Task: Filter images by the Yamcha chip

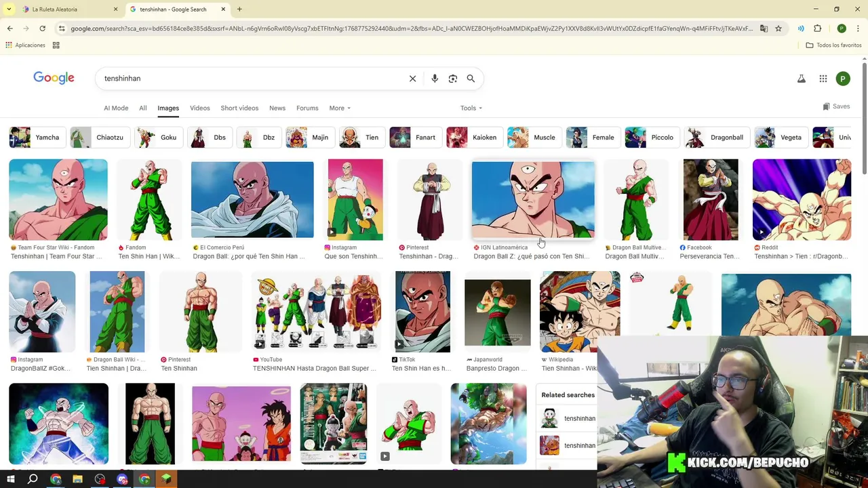Action: point(36,138)
